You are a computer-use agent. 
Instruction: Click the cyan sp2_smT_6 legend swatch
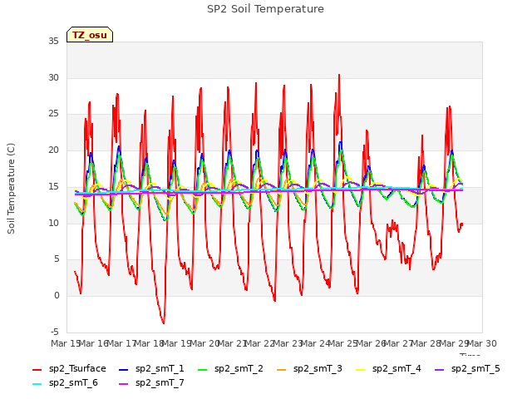[37, 384]
